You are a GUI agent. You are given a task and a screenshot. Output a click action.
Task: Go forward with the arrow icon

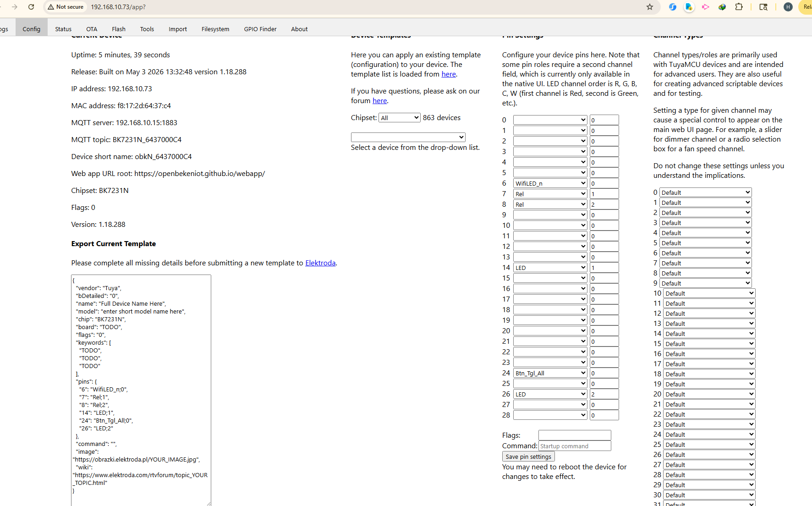click(x=15, y=7)
